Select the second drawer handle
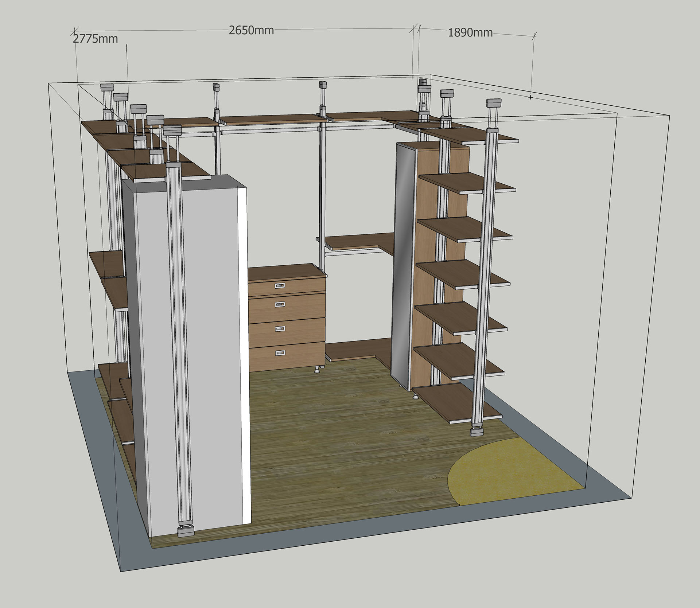 point(280,304)
